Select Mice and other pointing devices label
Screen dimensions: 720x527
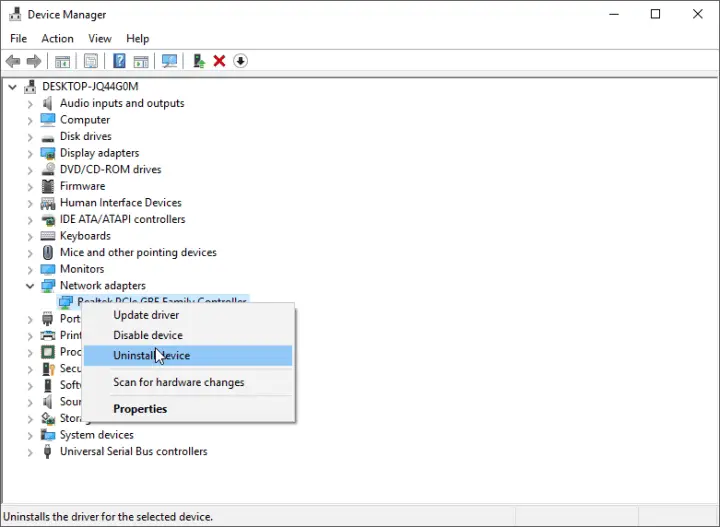[138, 252]
